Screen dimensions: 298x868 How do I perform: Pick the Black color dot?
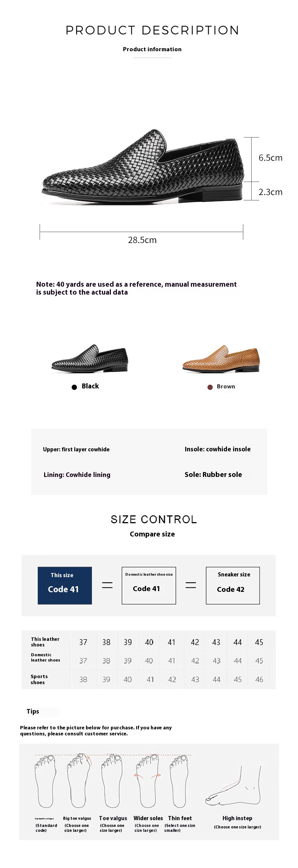coord(74,387)
